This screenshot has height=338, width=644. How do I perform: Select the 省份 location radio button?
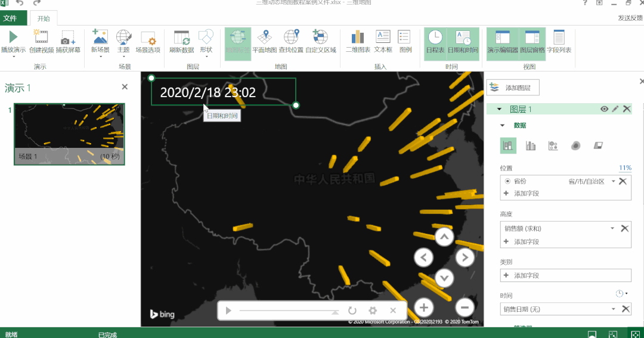507,181
